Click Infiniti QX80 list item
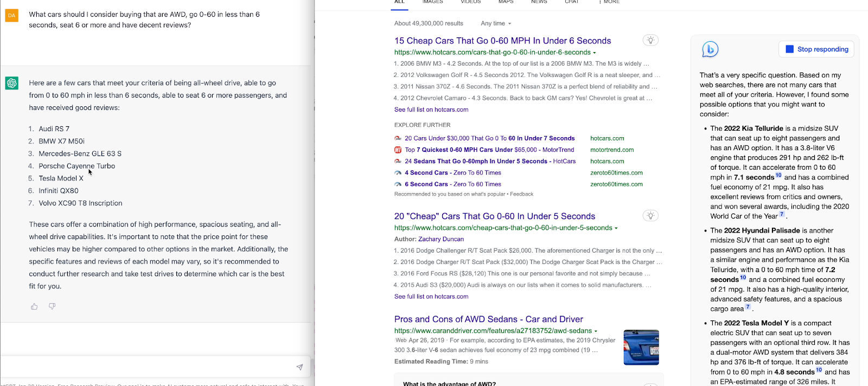 click(59, 191)
